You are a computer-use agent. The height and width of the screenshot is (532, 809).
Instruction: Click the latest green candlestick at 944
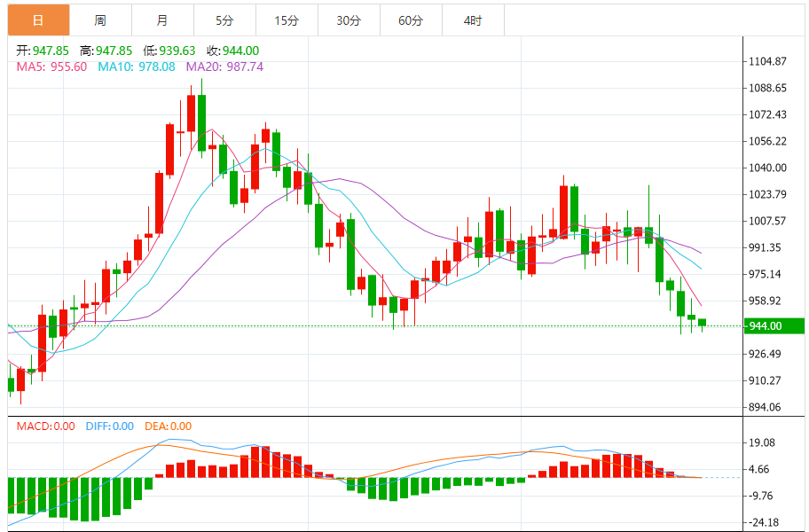coord(703,324)
